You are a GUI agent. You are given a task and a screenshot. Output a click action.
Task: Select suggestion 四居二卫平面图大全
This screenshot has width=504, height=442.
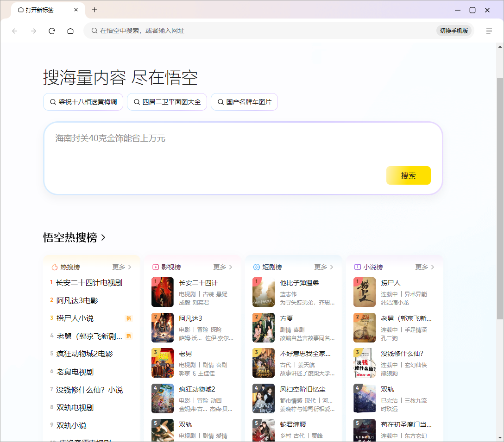click(x=167, y=102)
